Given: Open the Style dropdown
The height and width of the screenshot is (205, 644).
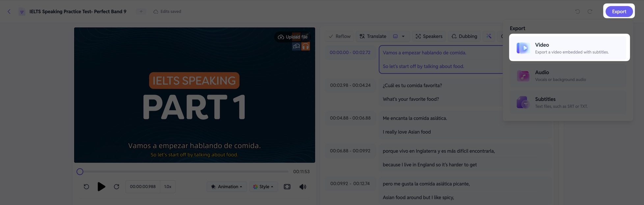Looking at the screenshot, I should click(263, 187).
